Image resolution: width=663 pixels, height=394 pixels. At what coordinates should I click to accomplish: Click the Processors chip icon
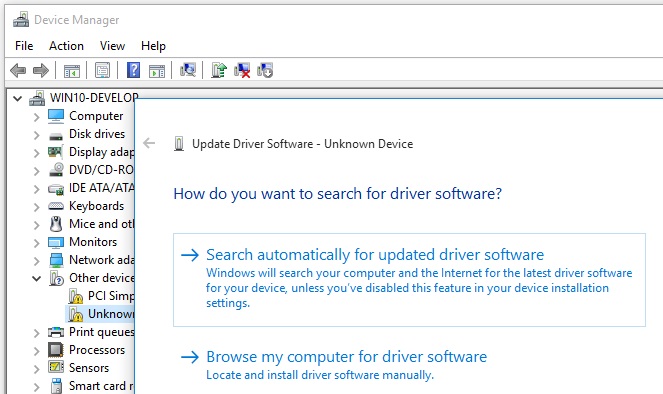click(56, 350)
